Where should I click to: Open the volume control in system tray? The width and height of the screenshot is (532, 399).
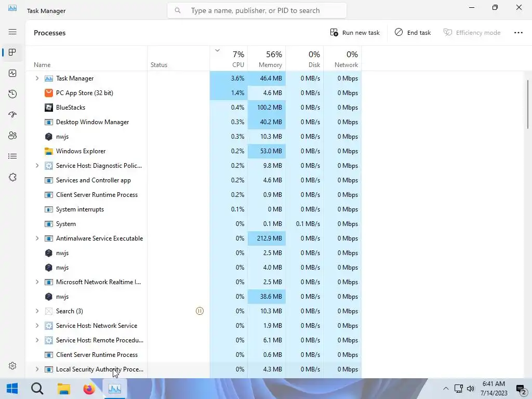(471, 389)
